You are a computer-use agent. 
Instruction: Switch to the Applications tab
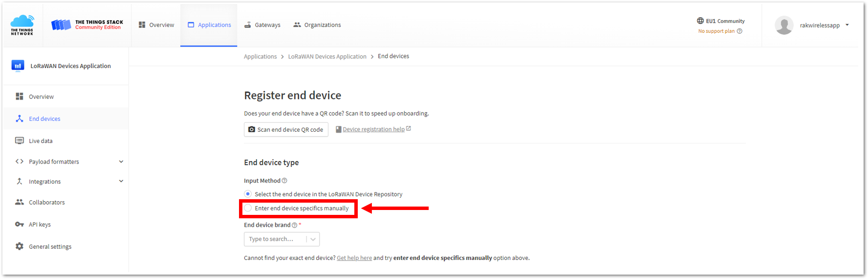pyautogui.click(x=209, y=25)
